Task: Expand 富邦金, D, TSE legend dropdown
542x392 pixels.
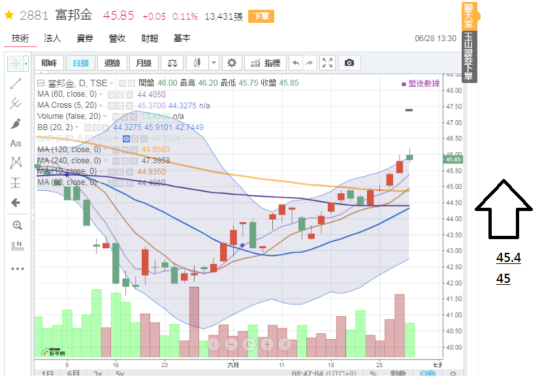Action: click(x=112, y=84)
